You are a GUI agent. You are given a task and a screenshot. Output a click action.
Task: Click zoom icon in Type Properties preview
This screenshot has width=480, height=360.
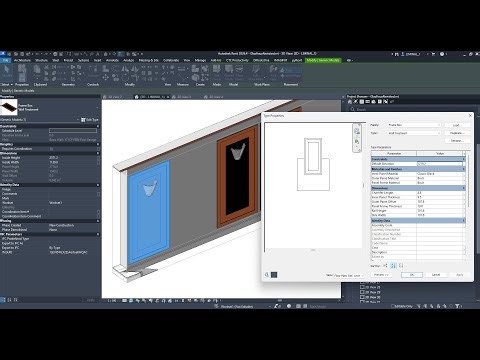pos(357,142)
